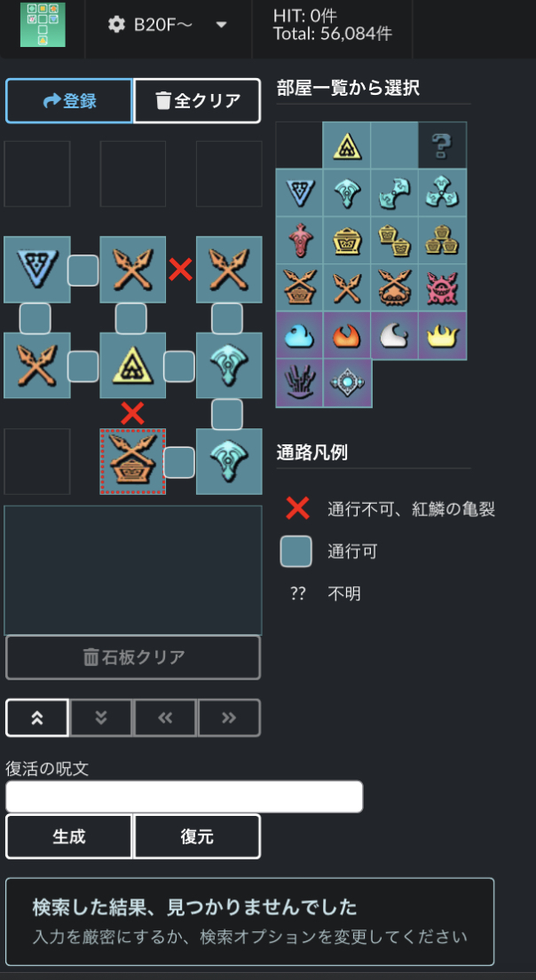536x980 pixels.
Task: Shift map right with double right chevron
Action: 228,717
